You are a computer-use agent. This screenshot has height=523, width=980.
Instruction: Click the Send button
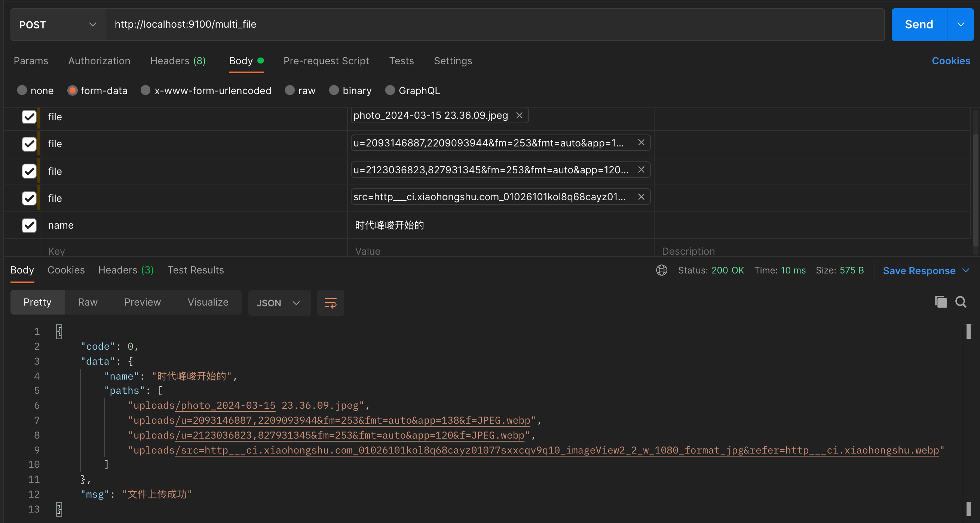tap(919, 25)
